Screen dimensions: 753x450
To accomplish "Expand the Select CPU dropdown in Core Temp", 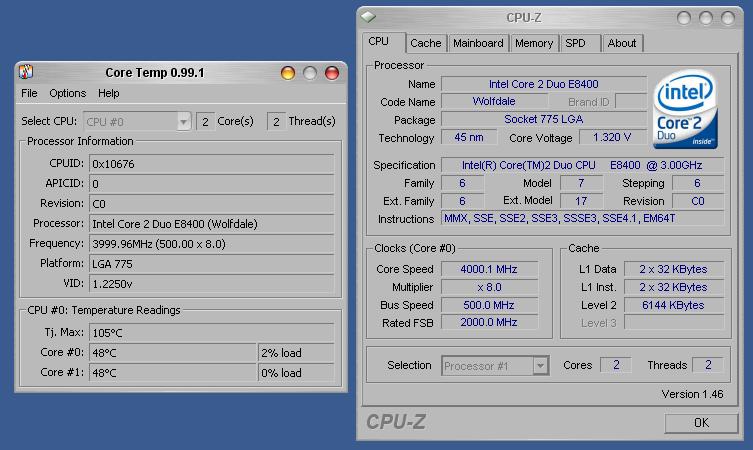I will pos(183,122).
